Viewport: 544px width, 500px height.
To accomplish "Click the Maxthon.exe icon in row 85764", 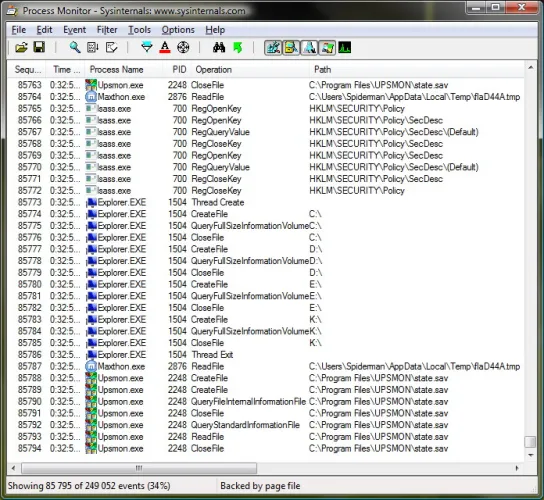I will click(x=91, y=97).
